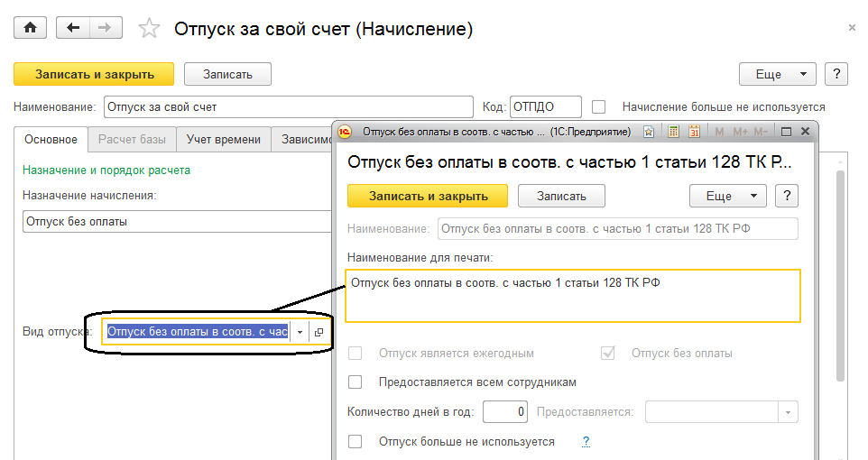
Task: Open the calendar icon in popup title bar
Action: pyautogui.click(x=694, y=132)
